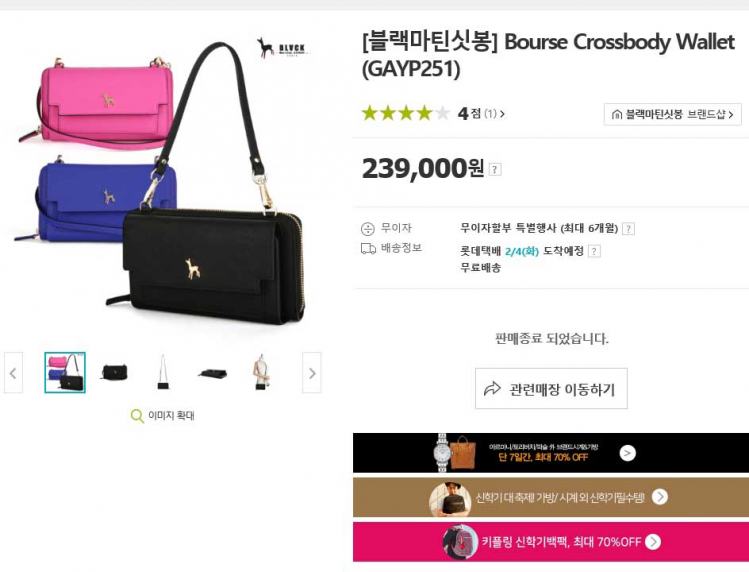This screenshot has width=749, height=572.
Task: Open the 키플링 신학기백팩 pink banner
Action: point(551,541)
